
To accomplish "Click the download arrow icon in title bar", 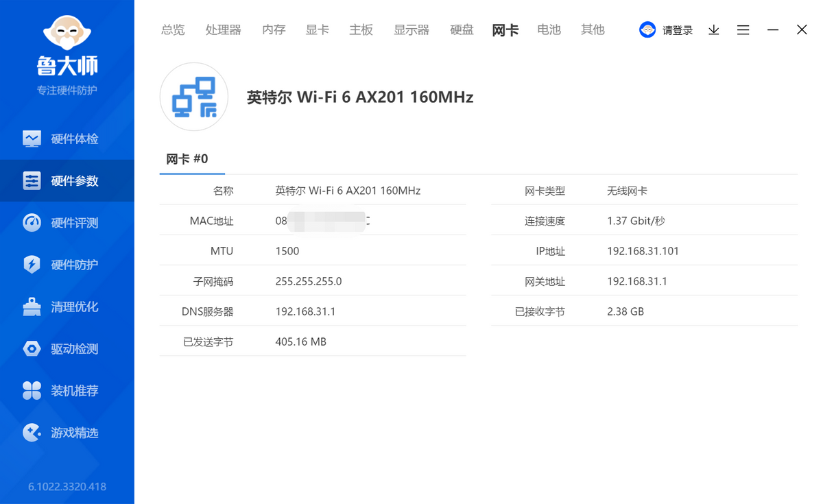I will click(x=713, y=29).
